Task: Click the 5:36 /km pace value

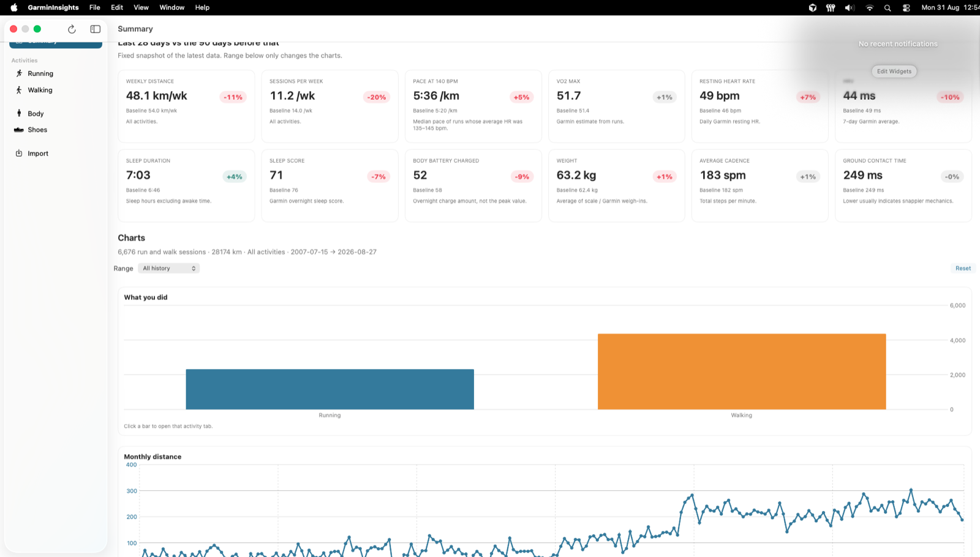Action: coord(436,96)
